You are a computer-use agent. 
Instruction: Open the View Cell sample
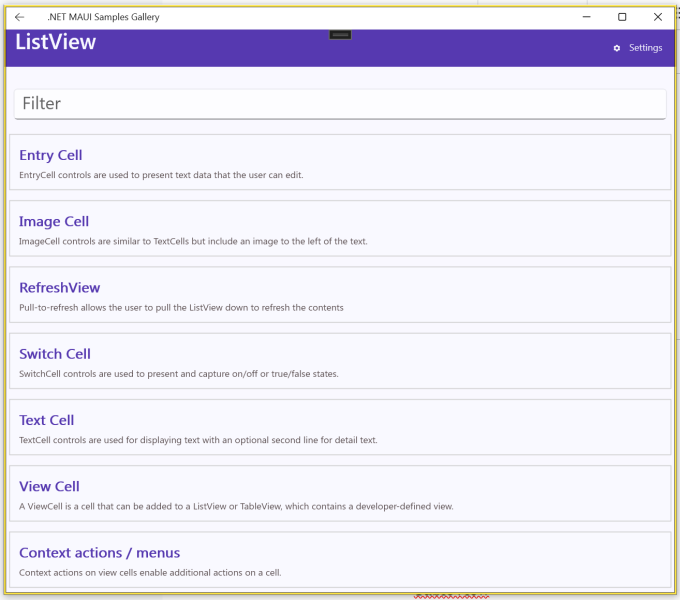tap(340, 494)
